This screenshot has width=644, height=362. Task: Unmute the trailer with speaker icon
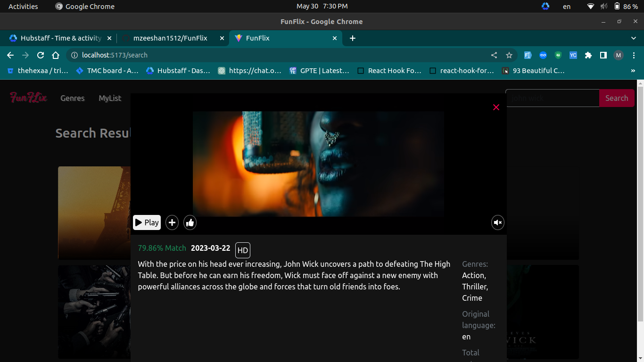coord(498,222)
